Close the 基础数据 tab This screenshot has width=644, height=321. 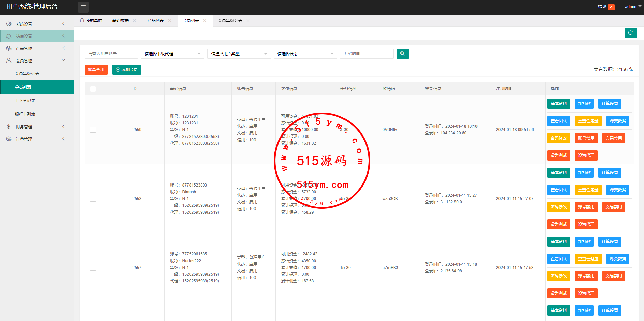click(x=134, y=21)
